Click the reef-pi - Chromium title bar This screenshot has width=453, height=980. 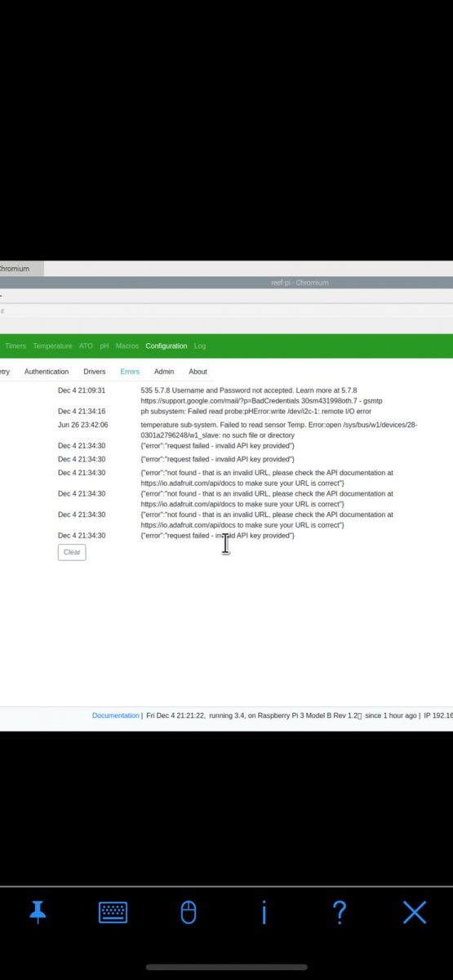[x=226, y=283]
